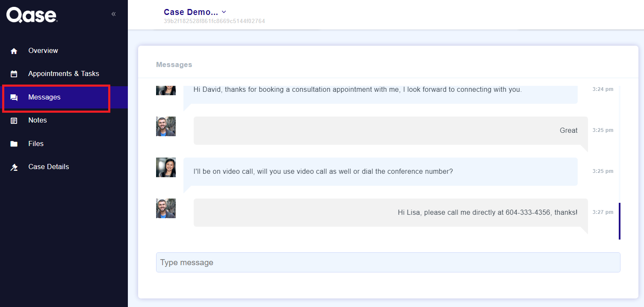Click Lisa's avatar beside the video call message
This screenshot has height=307, width=644.
[166, 167]
